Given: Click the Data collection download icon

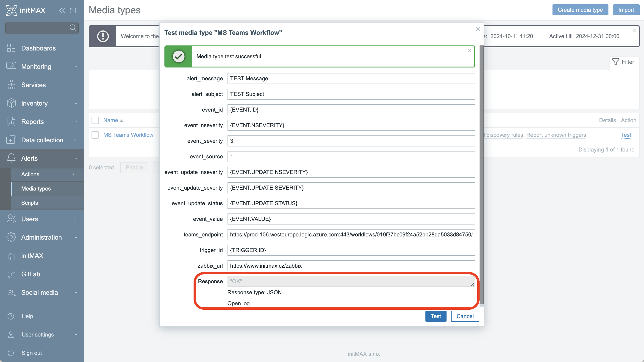Looking at the screenshot, I should [11, 140].
